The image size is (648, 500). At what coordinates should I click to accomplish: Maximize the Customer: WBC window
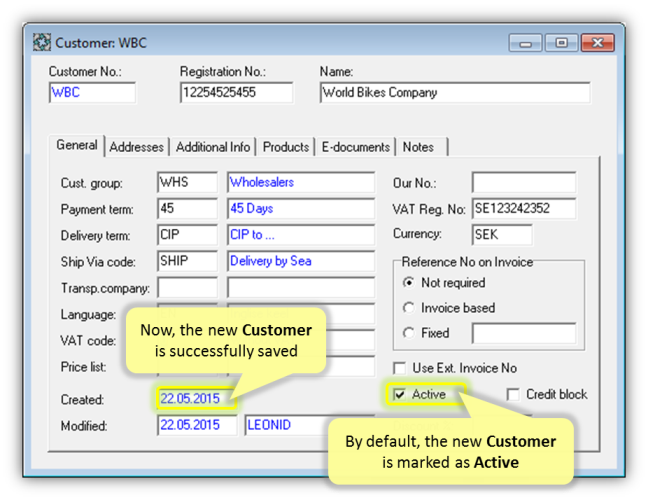(561, 43)
